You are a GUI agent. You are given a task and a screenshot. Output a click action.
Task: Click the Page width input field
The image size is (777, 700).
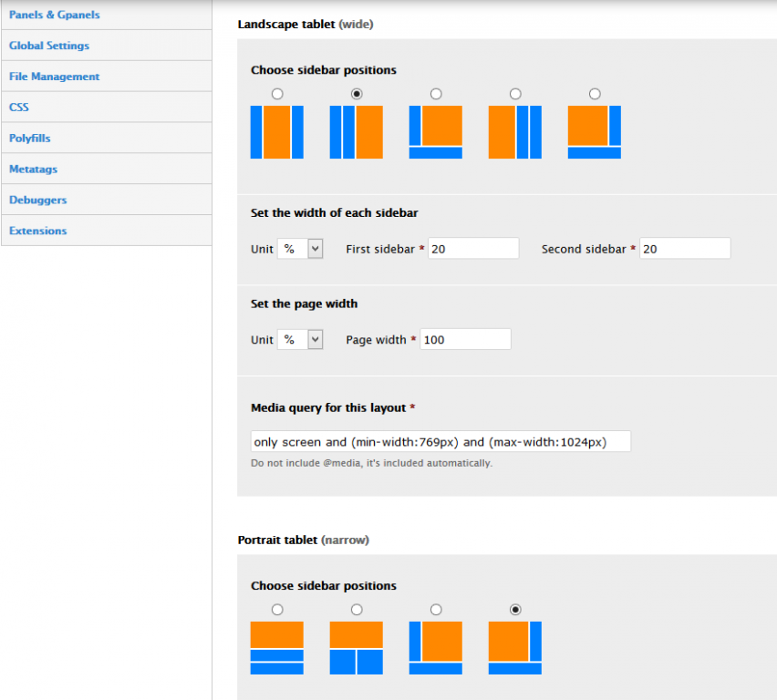point(465,340)
